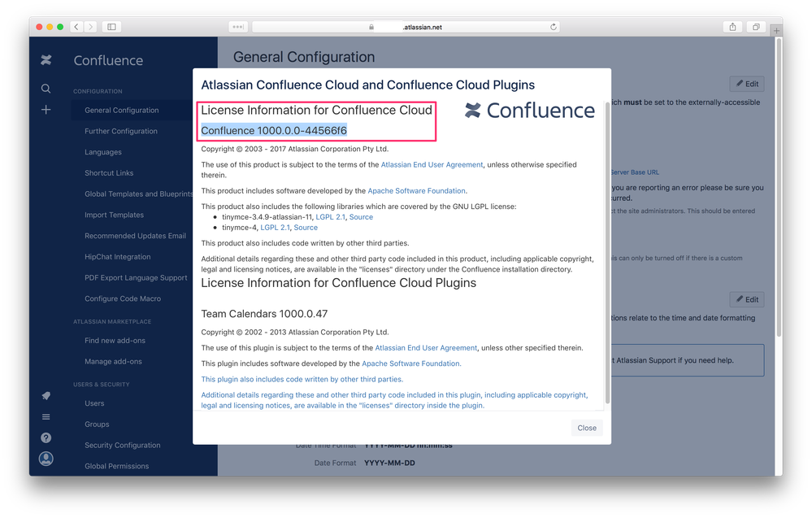Open Groups in sidebar
The image size is (812, 518).
click(x=97, y=424)
